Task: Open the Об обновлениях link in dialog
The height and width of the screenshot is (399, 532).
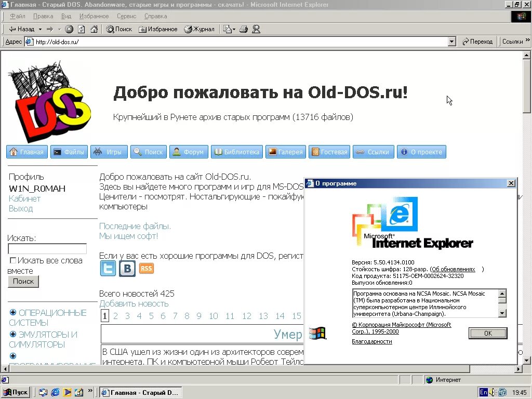Action: coord(453,269)
